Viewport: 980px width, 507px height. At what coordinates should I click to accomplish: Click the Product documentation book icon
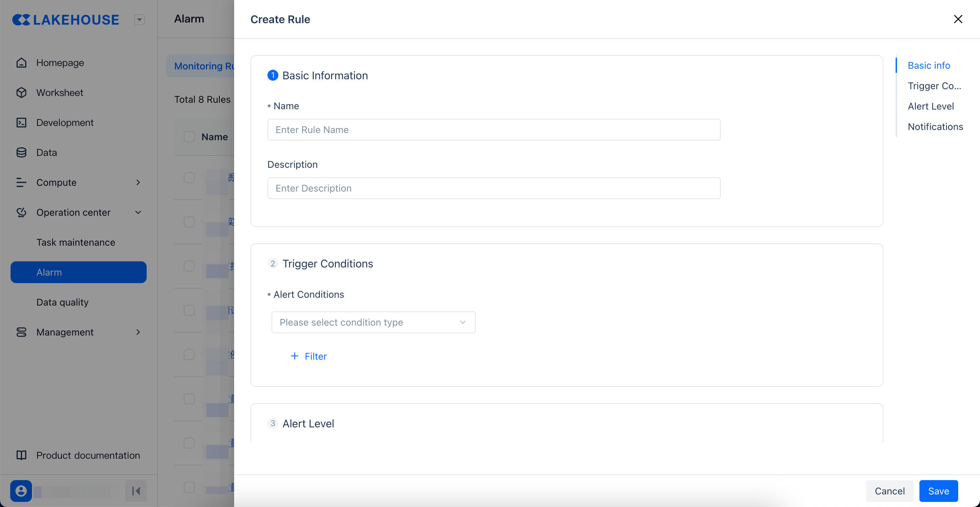pos(21,455)
